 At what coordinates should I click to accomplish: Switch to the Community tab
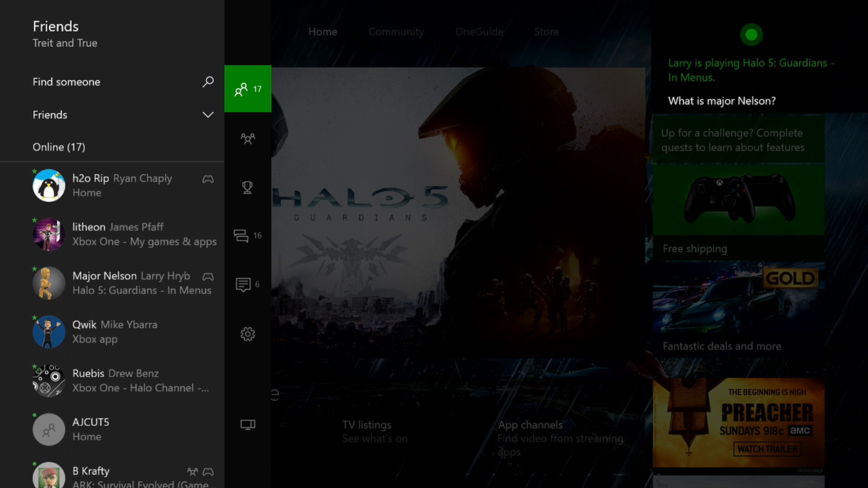[396, 31]
